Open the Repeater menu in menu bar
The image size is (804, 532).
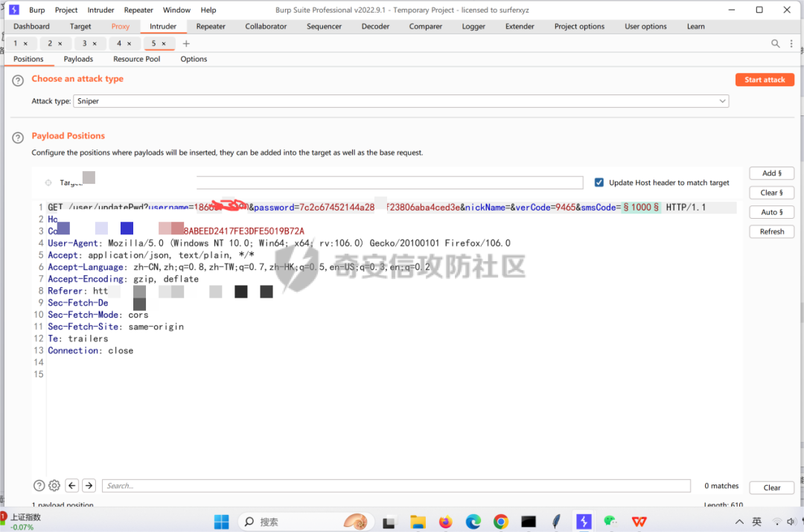138,10
